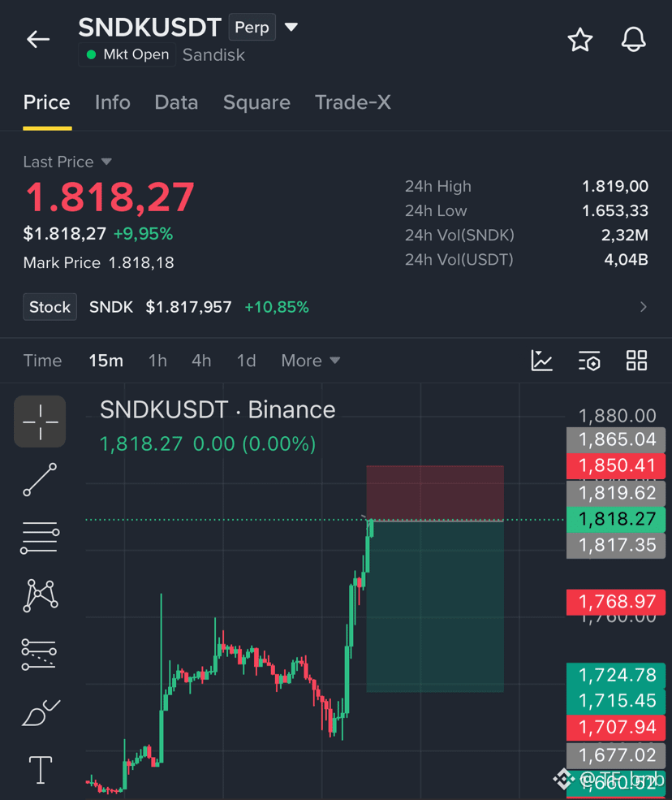Switch to the Trade-X tab

click(353, 102)
